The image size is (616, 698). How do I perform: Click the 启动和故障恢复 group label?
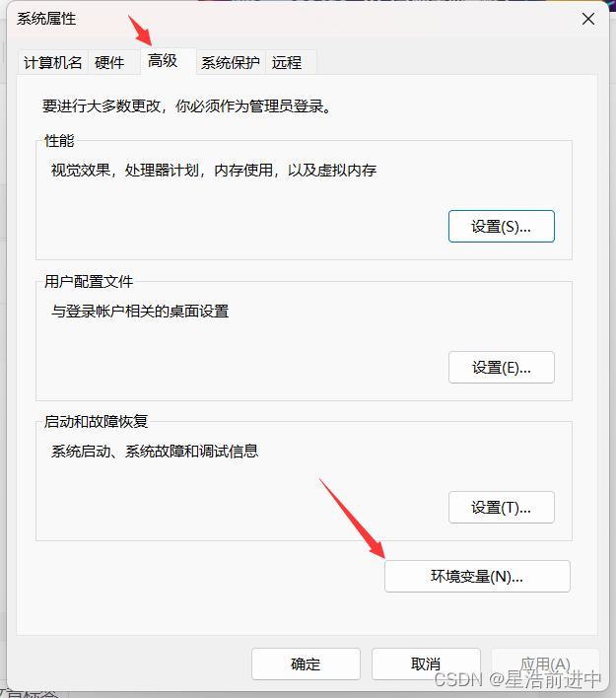[96, 421]
